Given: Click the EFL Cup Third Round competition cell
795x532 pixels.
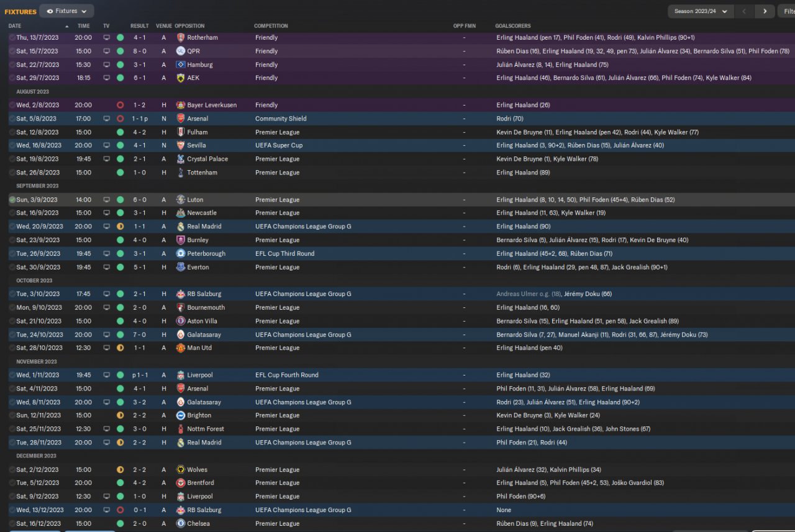Looking at the screenshot, I should click(285, 254).
